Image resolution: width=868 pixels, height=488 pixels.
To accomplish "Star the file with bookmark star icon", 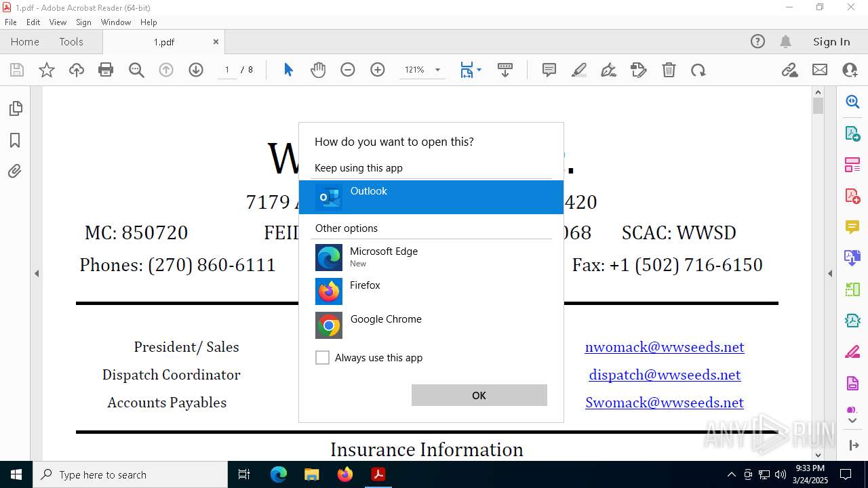I will coord(47,70).
